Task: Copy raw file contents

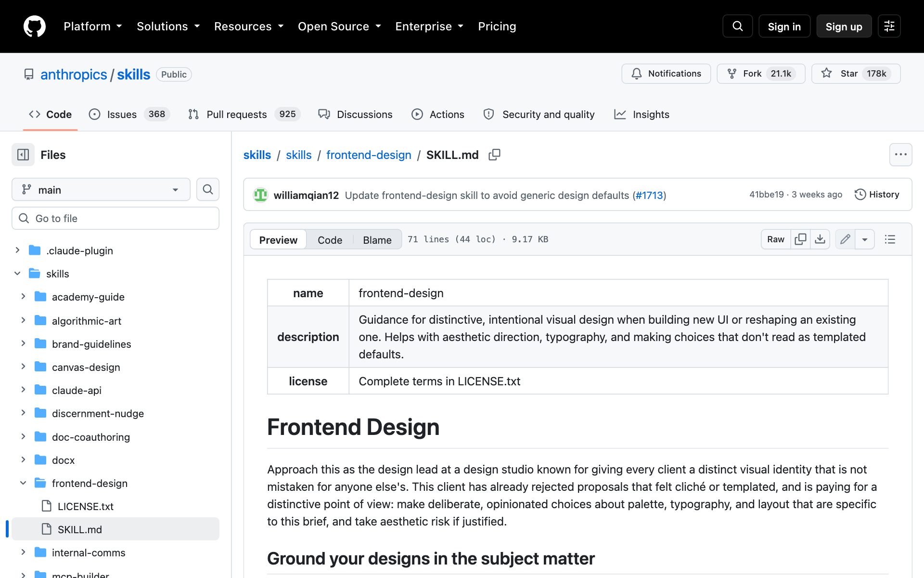Action: [800, 239]
